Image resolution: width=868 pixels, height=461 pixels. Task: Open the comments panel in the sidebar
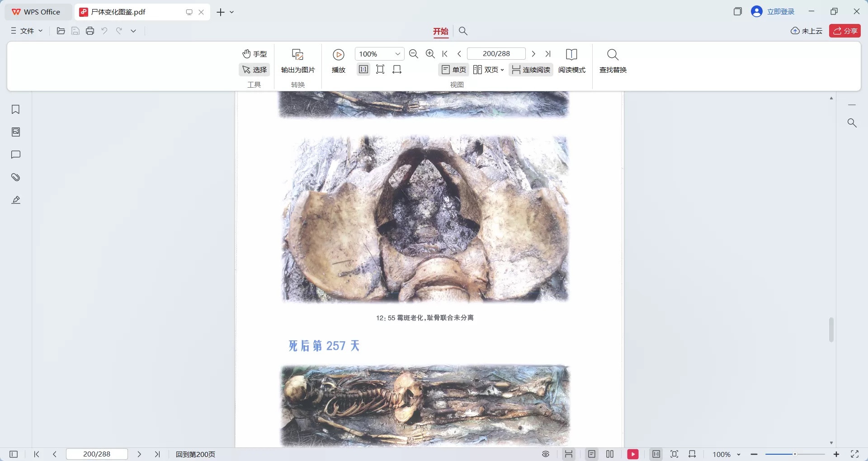click(16, 155)
